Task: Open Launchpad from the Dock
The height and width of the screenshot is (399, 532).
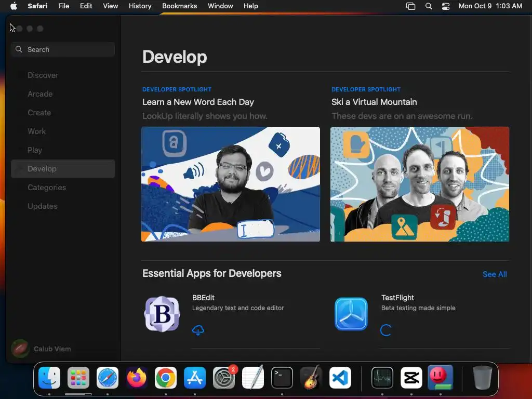Action: pyautogui.click(x=78, y=377)
